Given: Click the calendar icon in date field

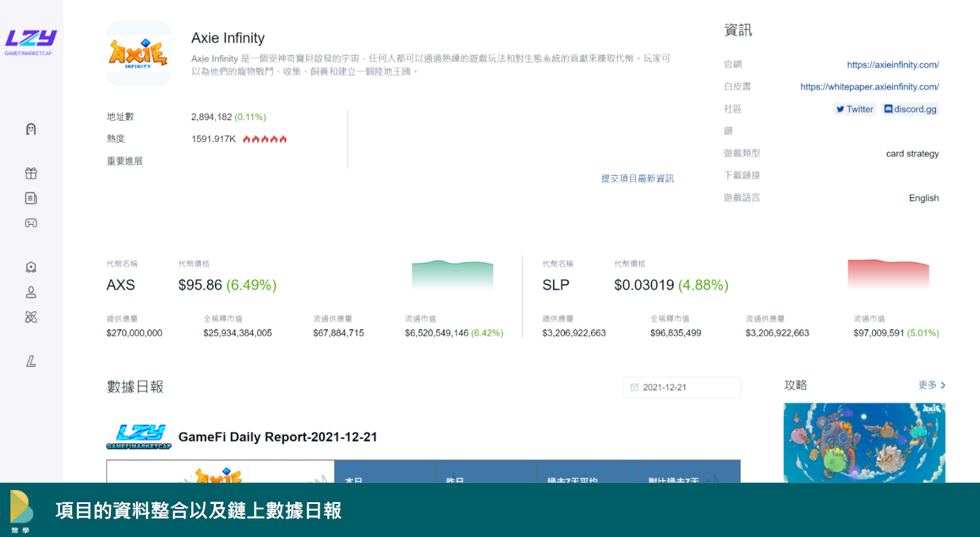Looking at the screenshot, I should coord(635,388).
